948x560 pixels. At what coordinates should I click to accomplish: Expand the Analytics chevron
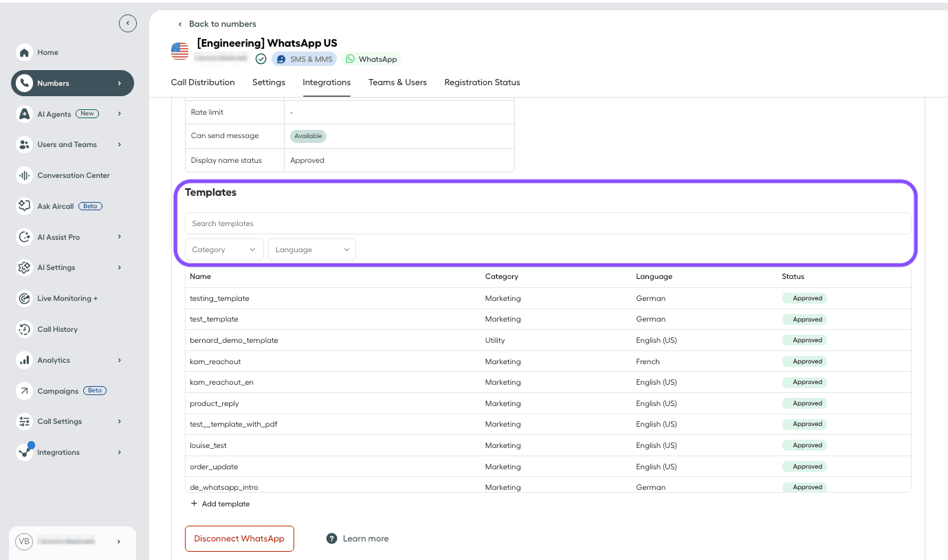(x=119, y=360)
